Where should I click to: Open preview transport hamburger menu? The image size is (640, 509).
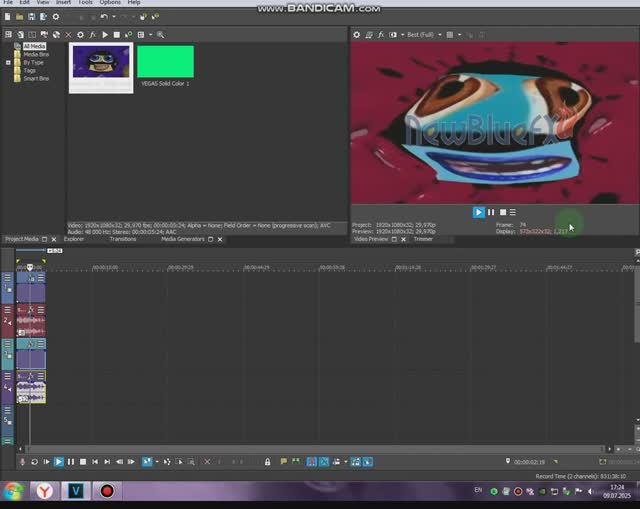point(513,212)
